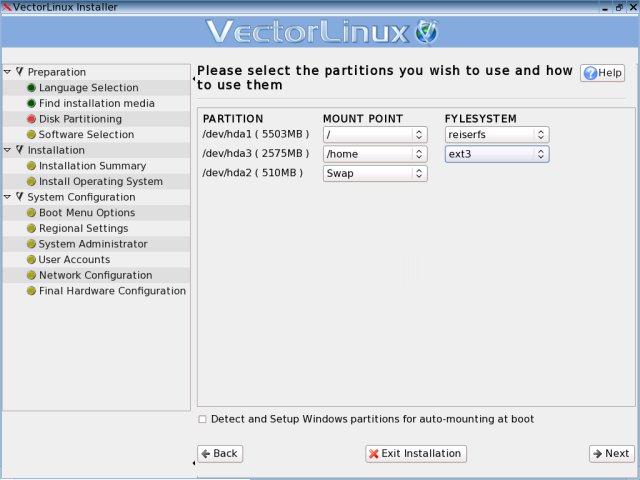Click the Exit Installation button
The width and height of the screenshot is (640, 480).
click(x=415, y=453)
